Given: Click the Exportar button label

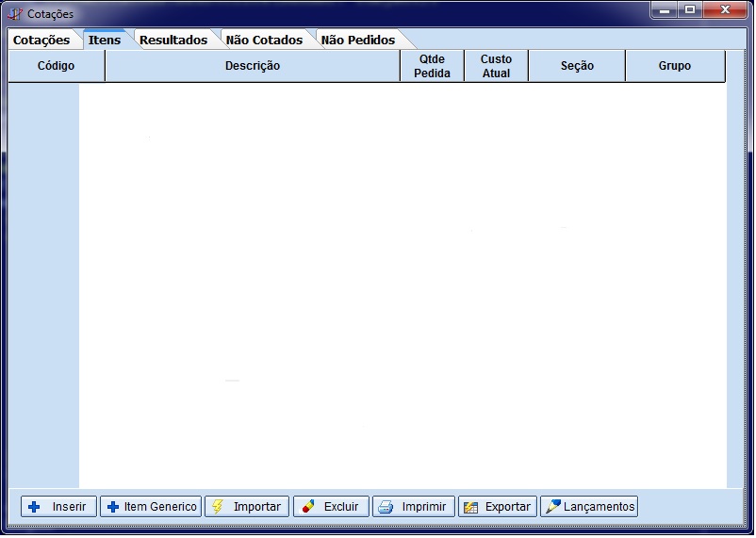Looking at the screenshot, I should (508, 507).
